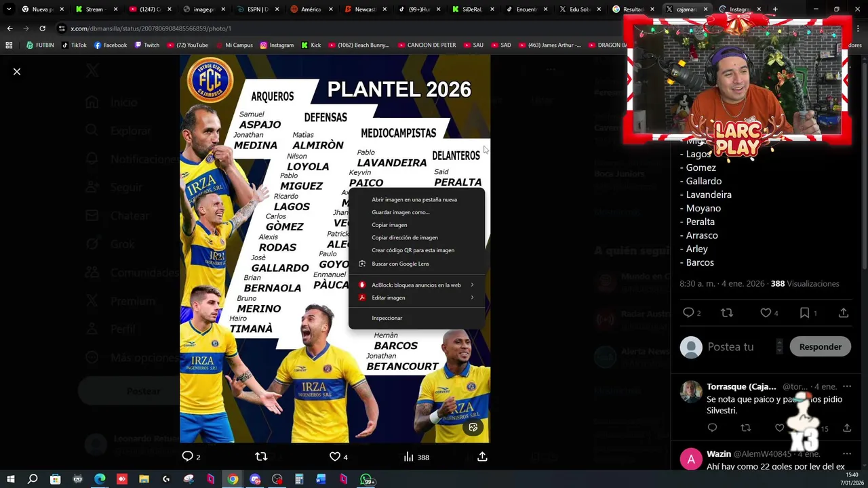Screen dimensions: 868x488
Task: Open more options on Torrasque's reply
Action: (x=847, y=386)
